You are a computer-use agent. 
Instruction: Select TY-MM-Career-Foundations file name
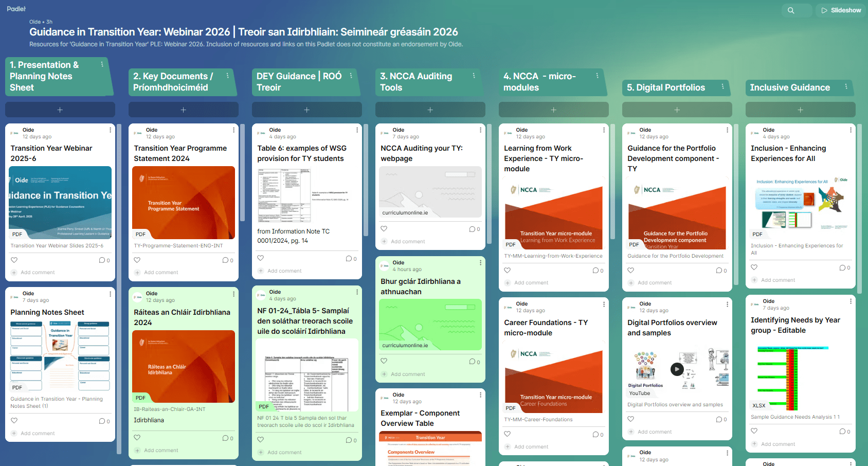538,420
